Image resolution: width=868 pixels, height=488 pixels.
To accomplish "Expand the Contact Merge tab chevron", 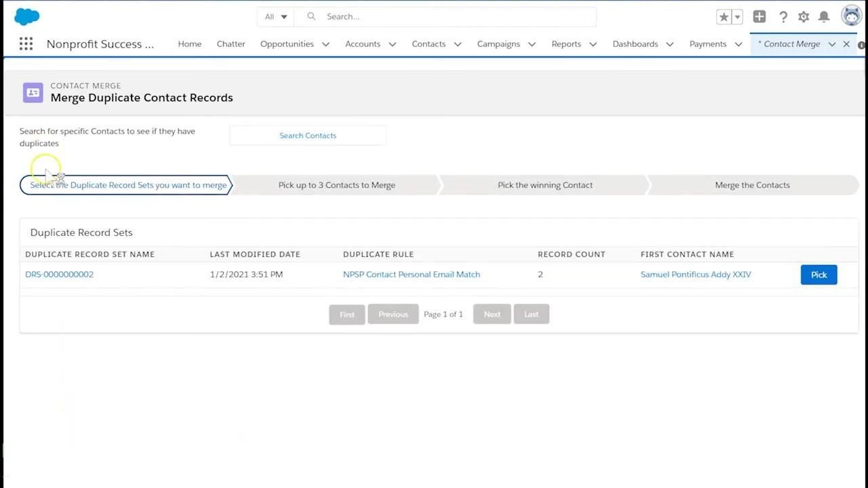I will (x=832, y=44).
